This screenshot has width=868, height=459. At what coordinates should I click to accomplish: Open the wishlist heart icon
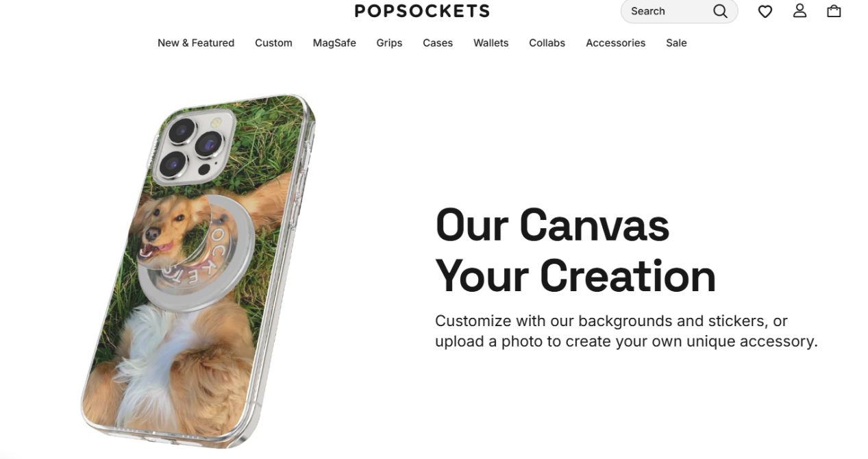[765, 12]
